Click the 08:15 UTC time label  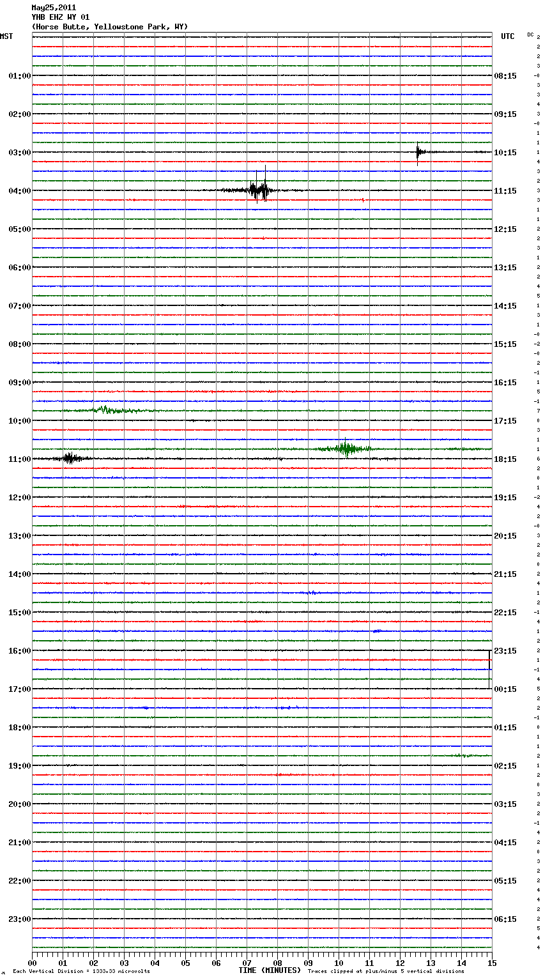pos(505,76)
